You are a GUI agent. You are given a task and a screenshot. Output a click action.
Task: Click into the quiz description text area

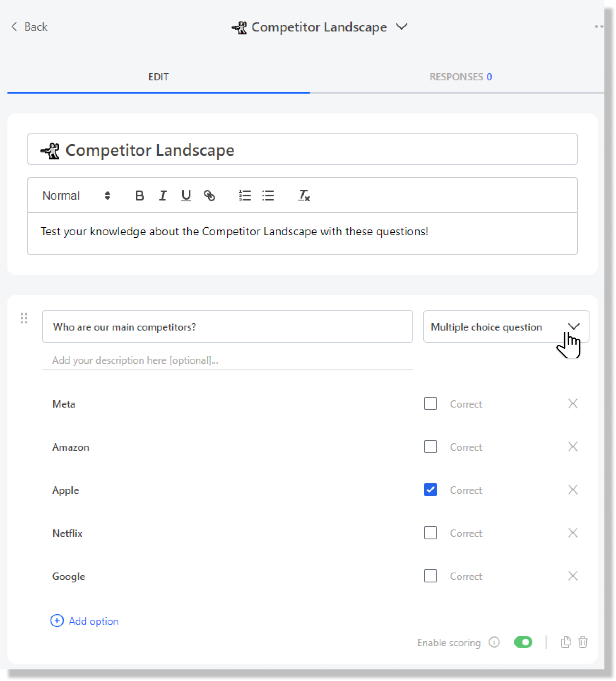(302, 234)
